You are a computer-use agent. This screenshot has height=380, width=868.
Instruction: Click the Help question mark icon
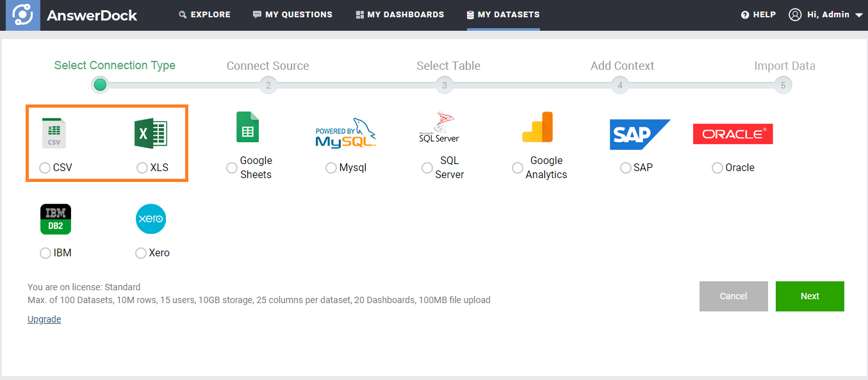(745, 15)
